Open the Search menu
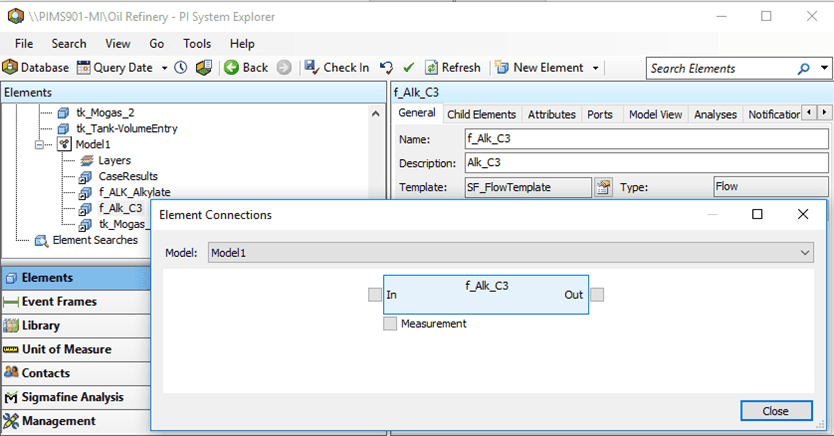 (69, 44)
